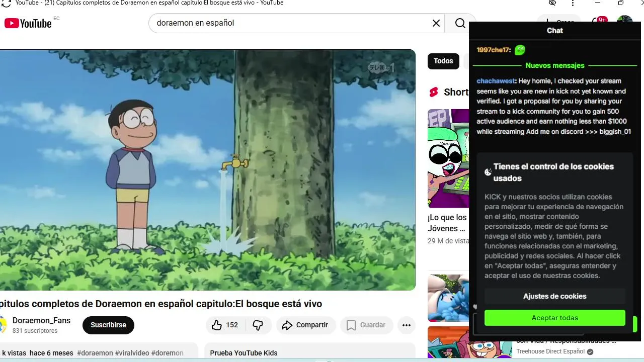Click the green emote in 1997che17's message
The height and width of the screenshot is (362, 644).
click(x=520, y=50)
